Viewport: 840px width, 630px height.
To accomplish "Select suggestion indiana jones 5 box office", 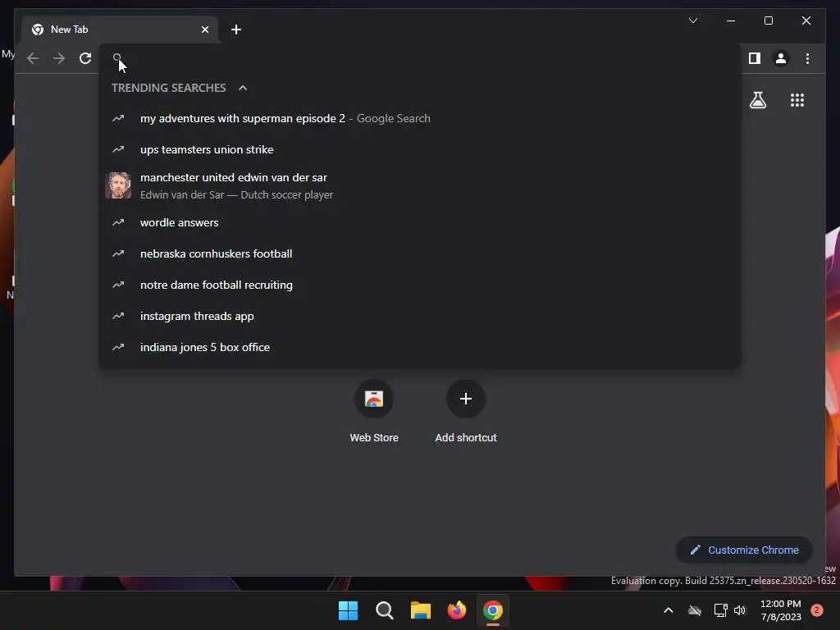I will click(x=420, y=347).
